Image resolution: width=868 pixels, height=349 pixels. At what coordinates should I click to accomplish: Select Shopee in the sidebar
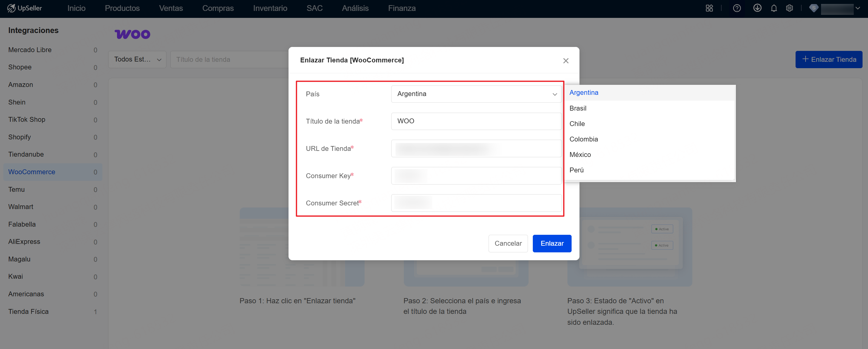click(53, 67)
